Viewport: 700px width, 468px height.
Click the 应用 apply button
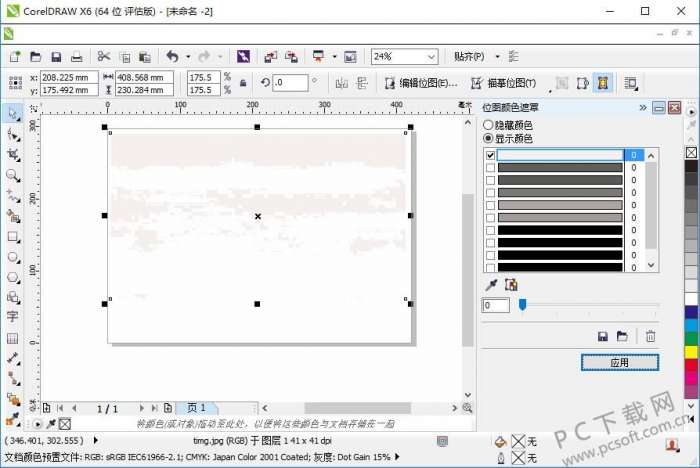(620, 363)
